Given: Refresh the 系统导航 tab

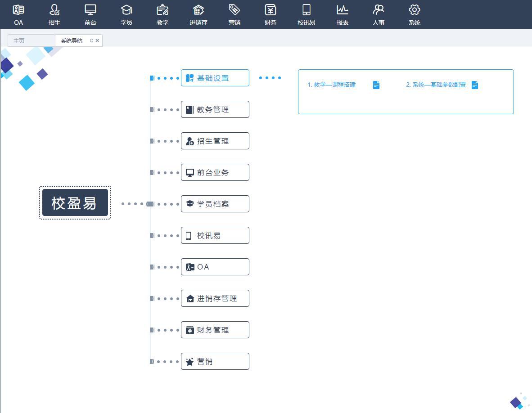Looking at the screenshot, I should [92, 40].
